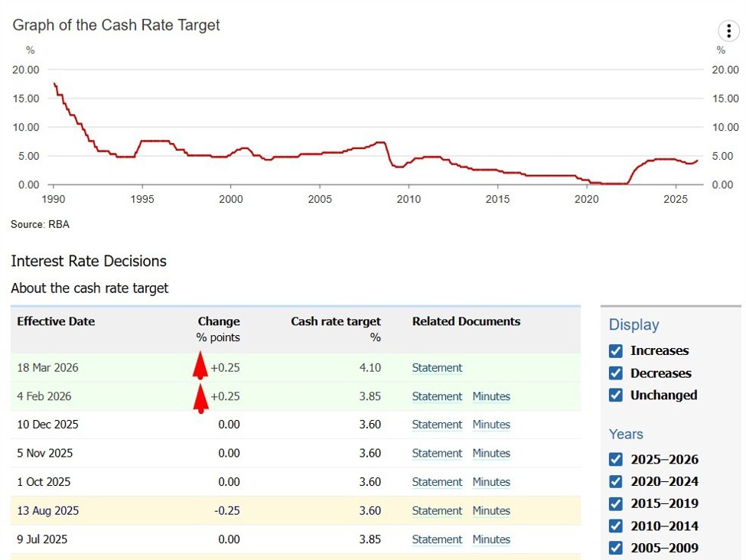Uncheck the Increases display filter

click(x=616, y=351)
